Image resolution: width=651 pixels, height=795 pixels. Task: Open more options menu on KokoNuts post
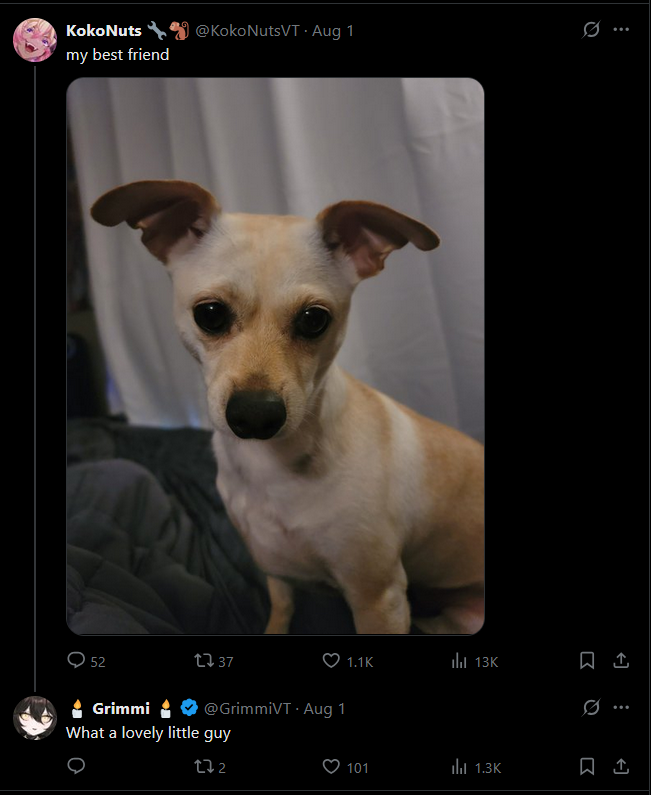tap(621, 29)
